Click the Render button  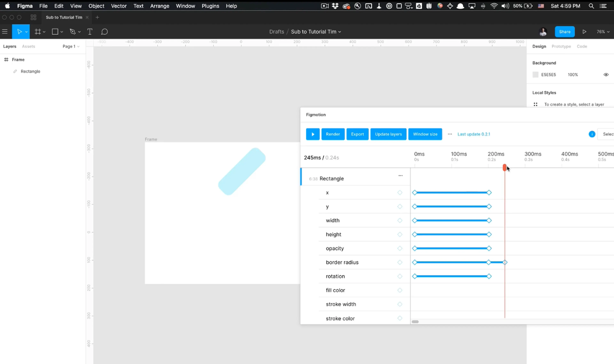click(x=333, y=134)
